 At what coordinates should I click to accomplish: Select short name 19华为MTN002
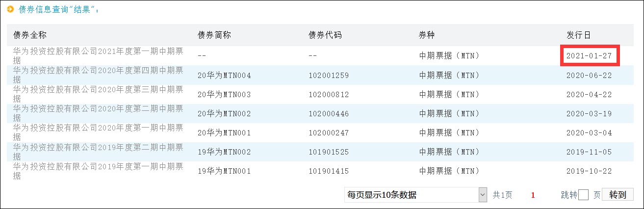224,152
